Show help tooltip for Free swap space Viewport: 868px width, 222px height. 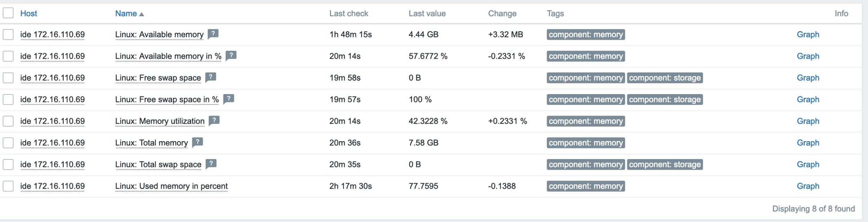pyautogui.click(x=211, y=77)
